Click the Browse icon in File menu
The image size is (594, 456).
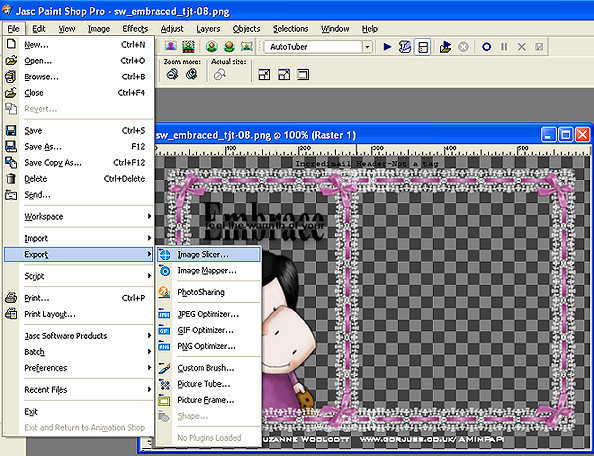(11, 77)
